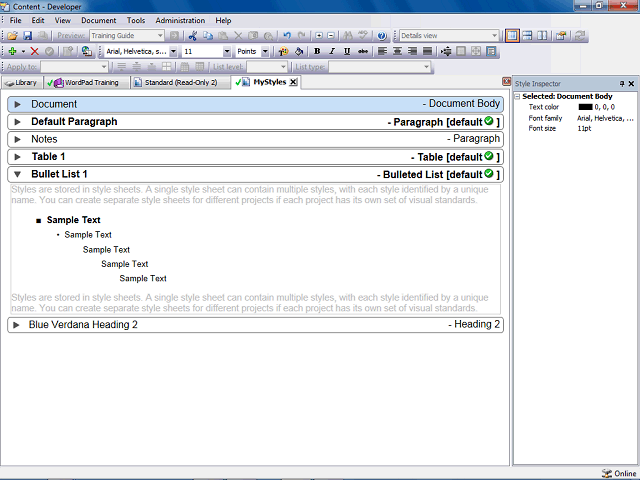Open the Help menu
Screen dimensions: 640x480
tap(223, 20)
